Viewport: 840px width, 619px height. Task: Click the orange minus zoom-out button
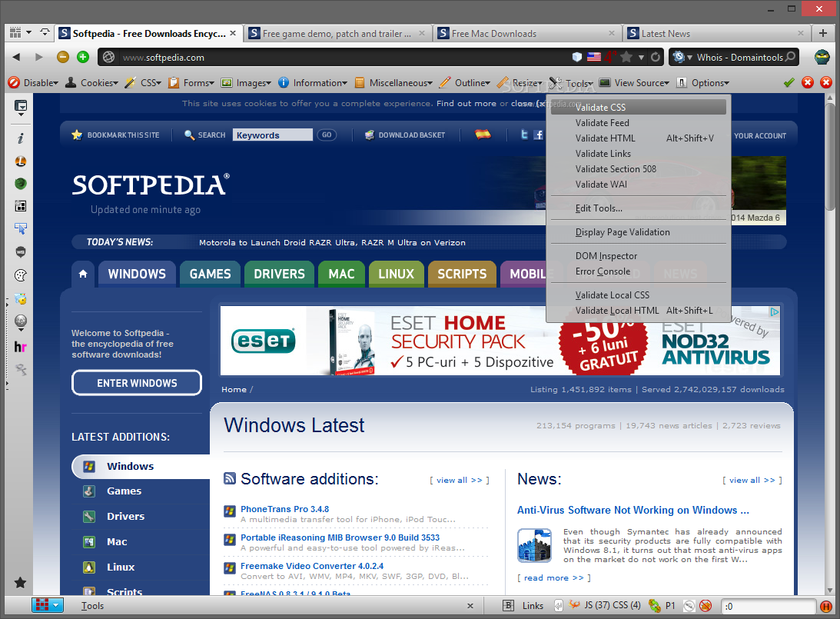click(x=63, y=57)
